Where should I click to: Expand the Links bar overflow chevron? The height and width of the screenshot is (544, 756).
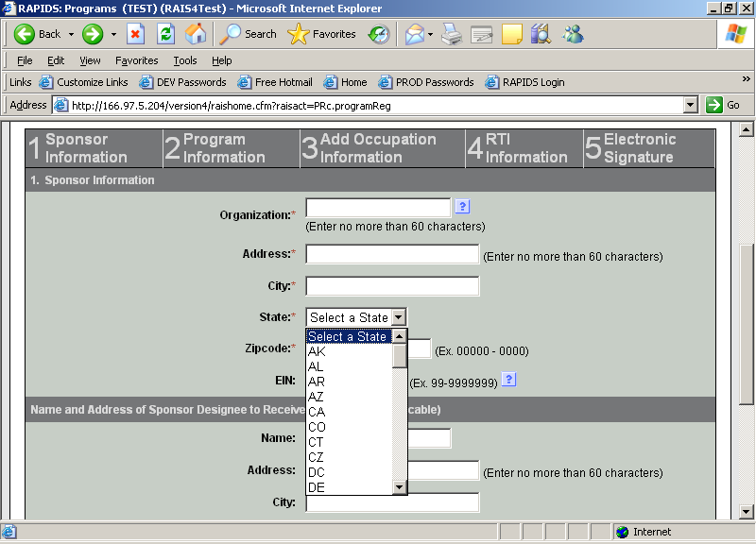pos(746,78)
